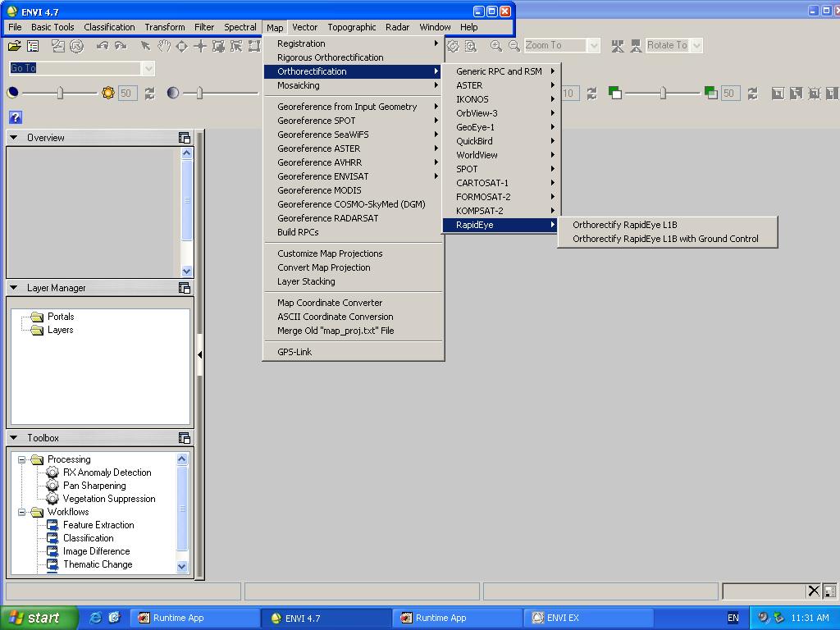This screenshot has height=630, width=840.
Task: Click the EN language indicator
Action: [733, 618]
